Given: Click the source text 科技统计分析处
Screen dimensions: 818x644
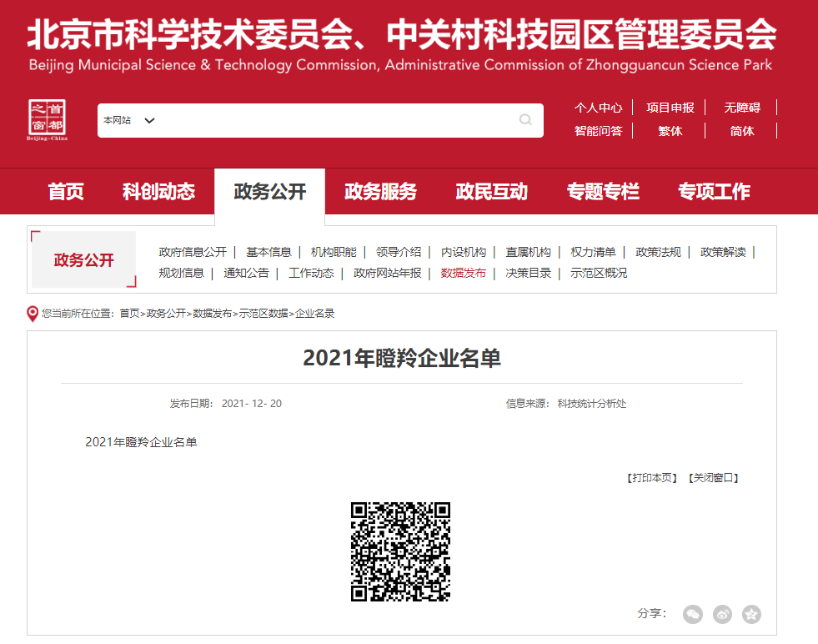Looking at the screenshot, I should click(591, 404).
